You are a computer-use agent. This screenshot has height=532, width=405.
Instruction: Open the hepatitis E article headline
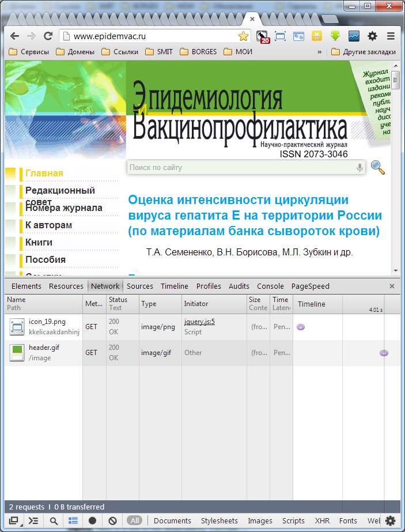tap(255, 216)
